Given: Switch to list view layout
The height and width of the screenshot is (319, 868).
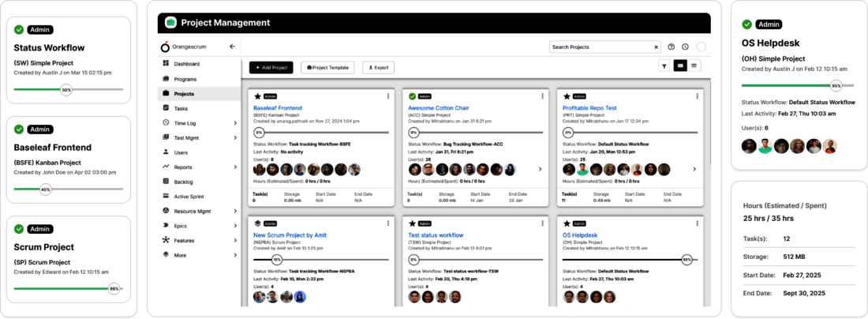Looking at the screenshot, I should (694, 66).
